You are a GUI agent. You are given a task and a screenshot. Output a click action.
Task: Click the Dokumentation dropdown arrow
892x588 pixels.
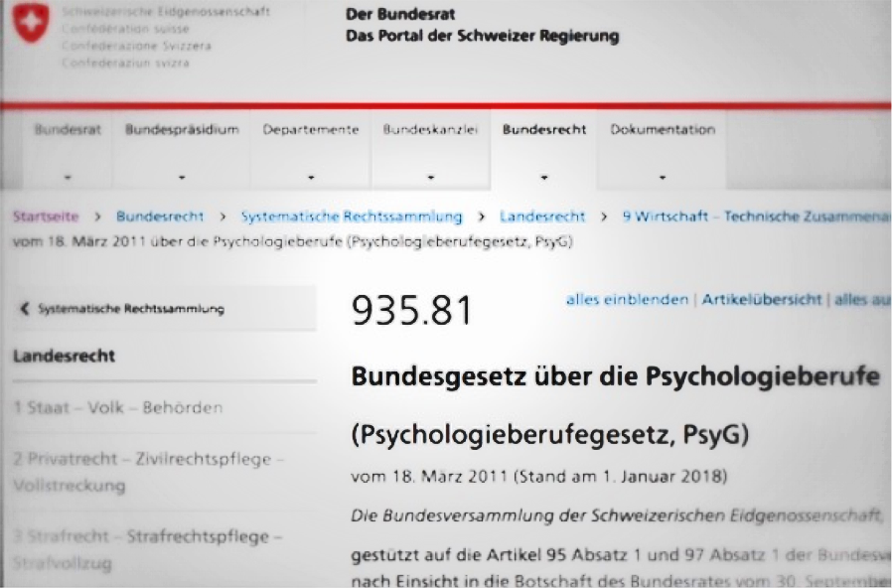tap(663, 178)
